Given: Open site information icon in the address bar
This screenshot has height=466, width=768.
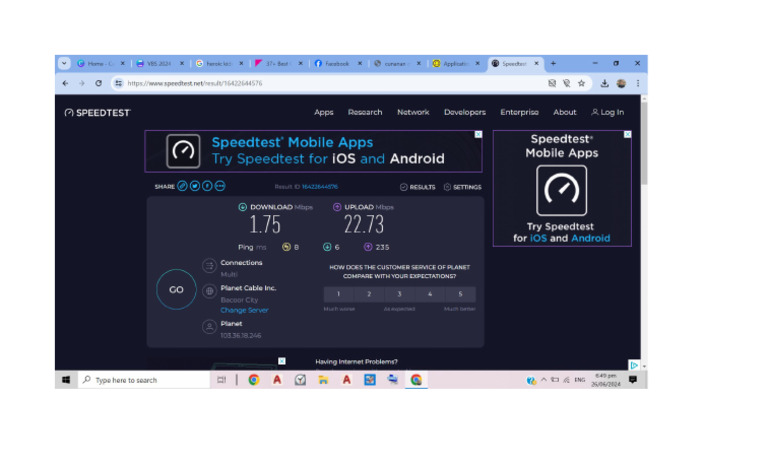Looking at the screenshot, I should pyautogui.click(x=119, y=83).
